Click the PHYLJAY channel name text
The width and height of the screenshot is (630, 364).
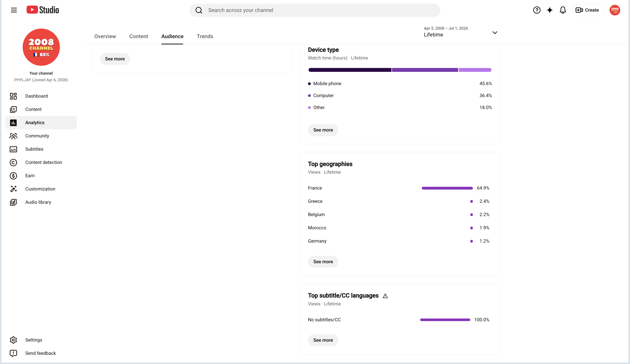41,80
